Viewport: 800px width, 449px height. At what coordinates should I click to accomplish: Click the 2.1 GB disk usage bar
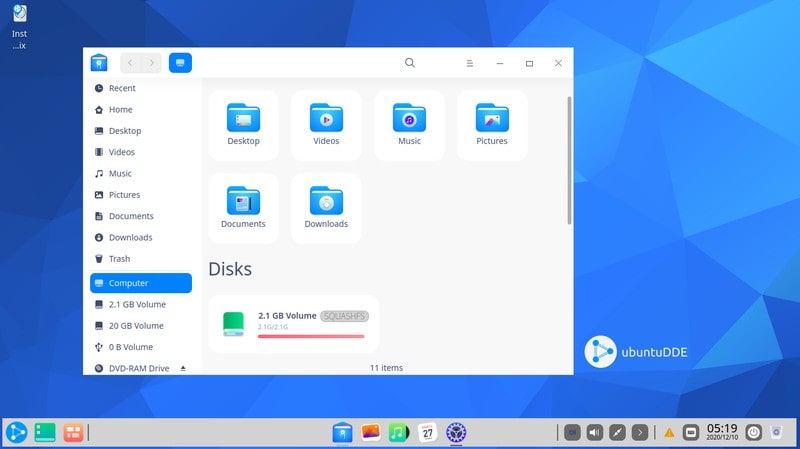311,336
